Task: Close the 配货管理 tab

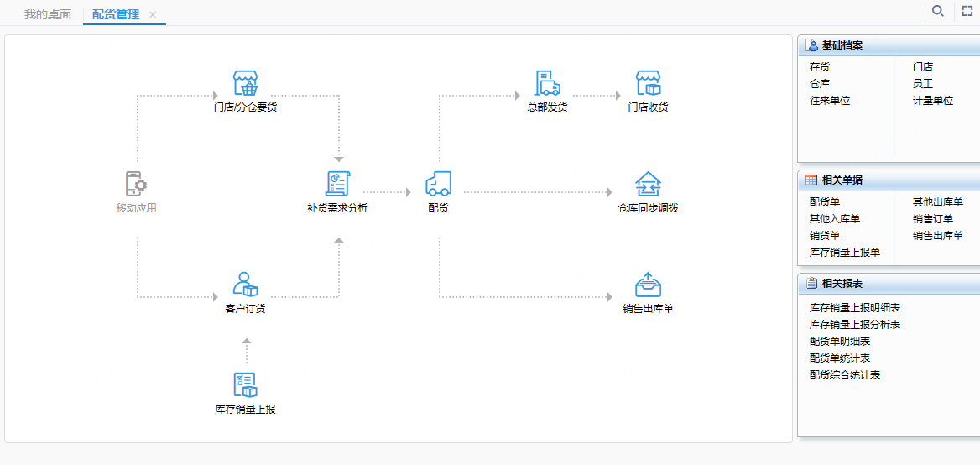Action: point(153,14)
